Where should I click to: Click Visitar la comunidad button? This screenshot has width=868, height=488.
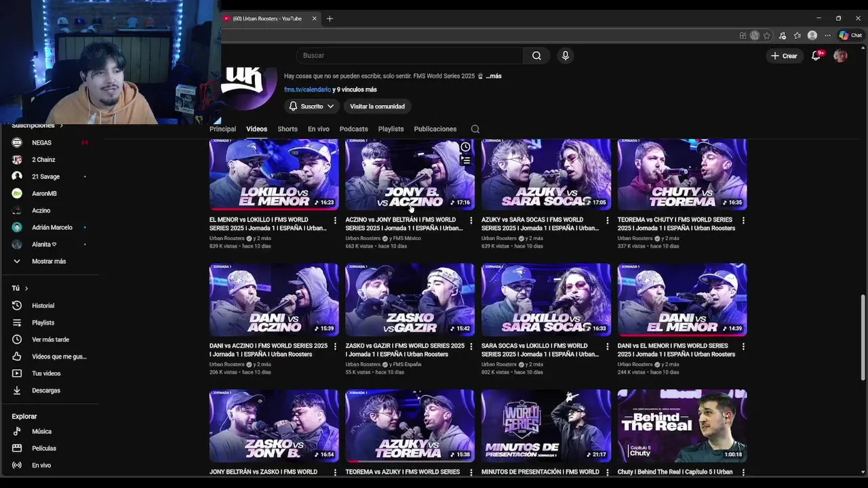(377, 106)
